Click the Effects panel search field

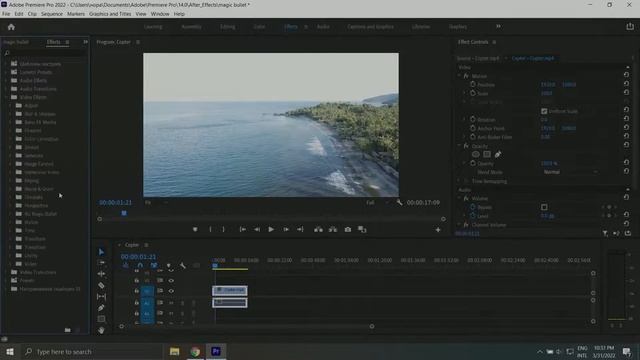pos(45,53)
